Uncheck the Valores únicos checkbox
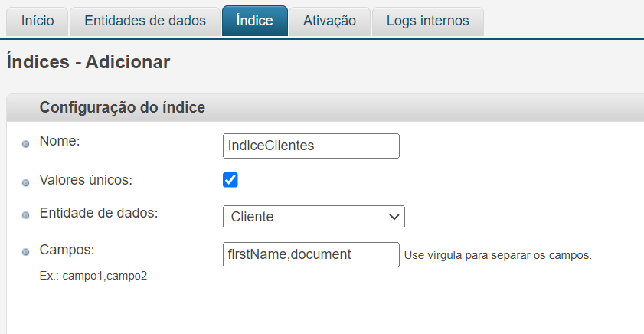 tap(230, 180)
